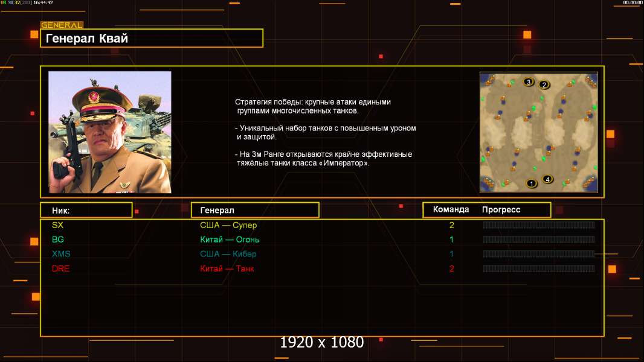Select player XMS nickname

61,254
